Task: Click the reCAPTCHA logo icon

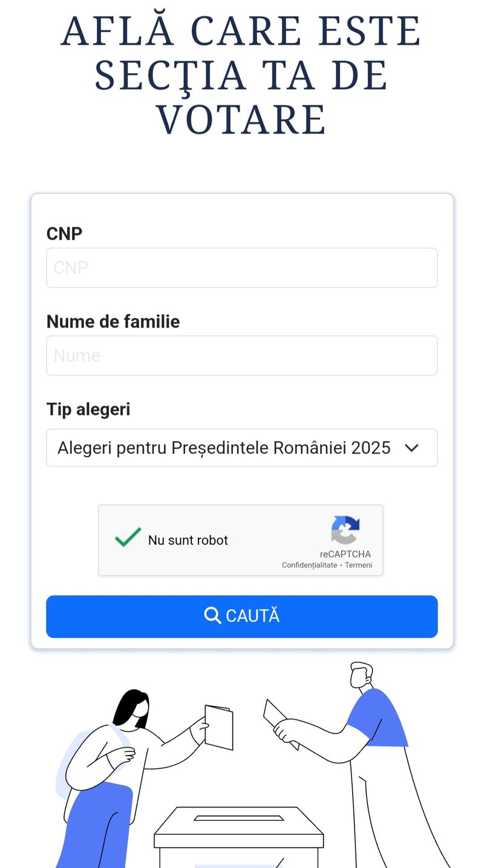Action: (345, 530)
